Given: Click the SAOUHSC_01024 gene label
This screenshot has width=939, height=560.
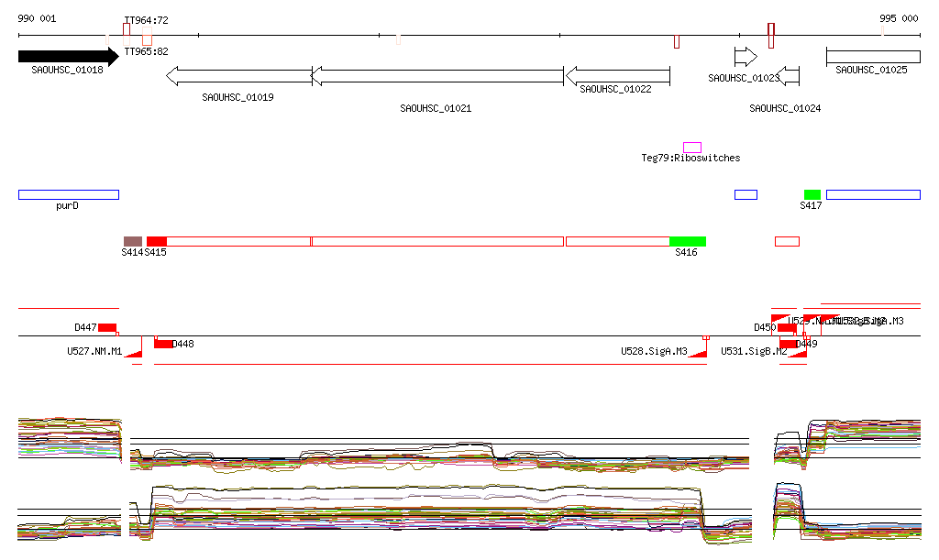Looking at the screenshot, I should [x=785, y=108].
